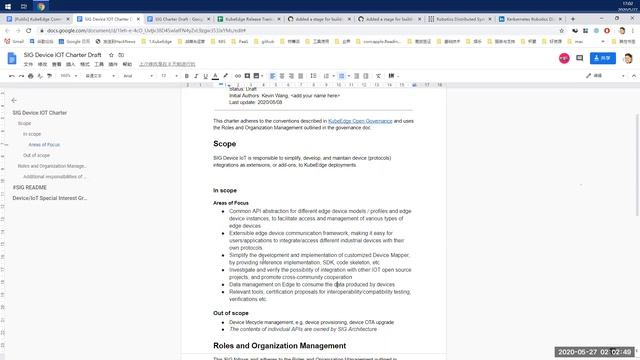Decrease the indent level

pyautogui.click(x=356, y=76)
